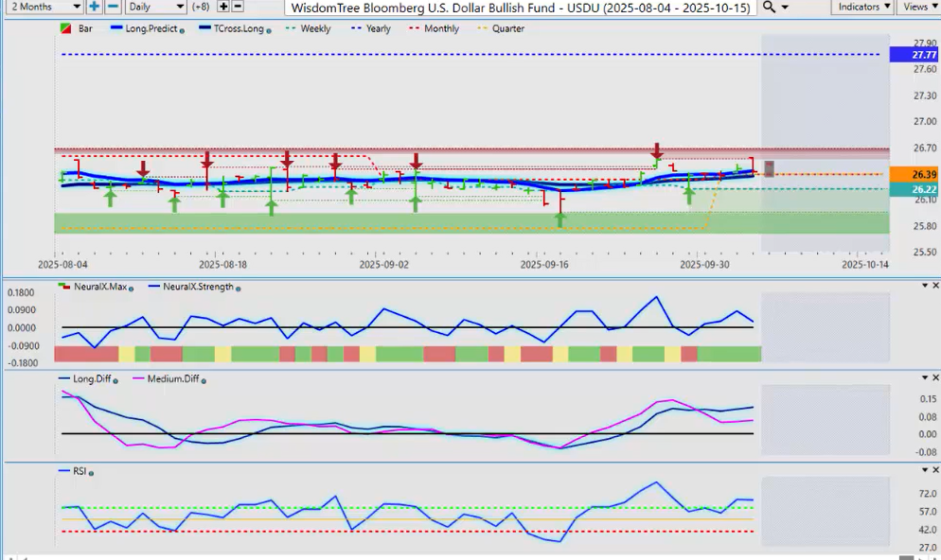This screenshot has width=941, height=560.
Task: Click the blue plus zoom-in button
Action: [95, 7]
